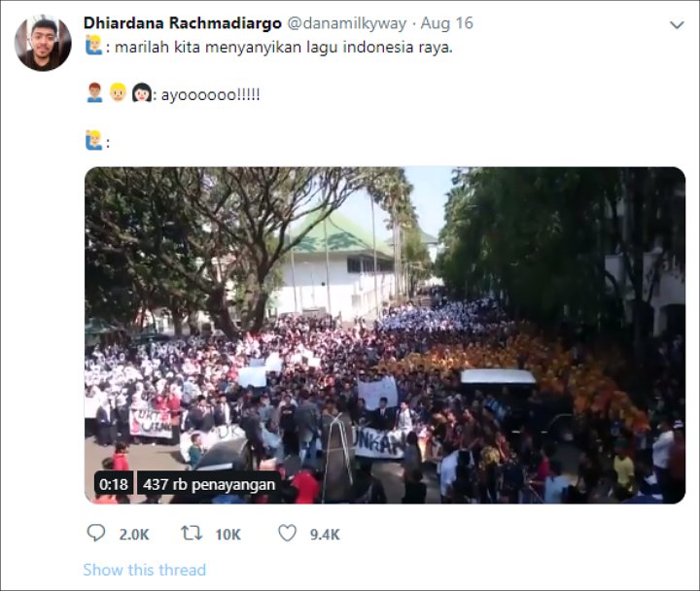Viewport: 700px width, 591px height.
Task: Play the crowd video in the tweet
Action: (384, 334)
